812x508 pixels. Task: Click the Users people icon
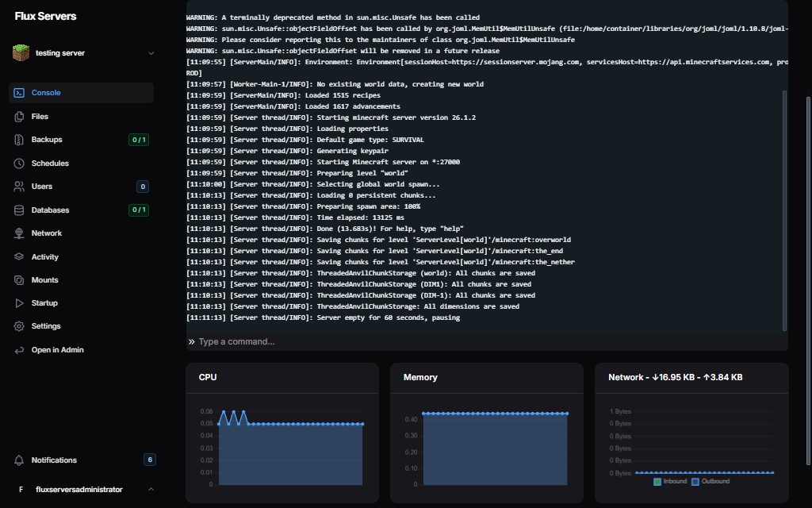(19, 187)
